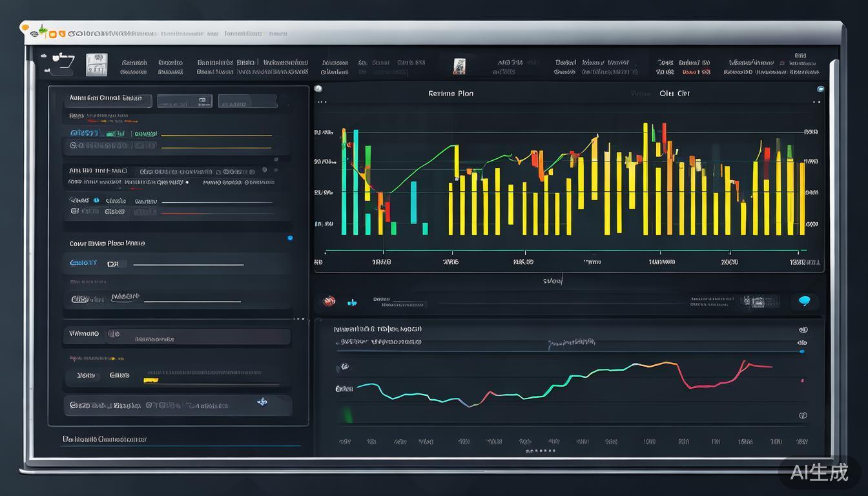
Task: Click the highlighted button at top of left panel
Action: (109, 100)
